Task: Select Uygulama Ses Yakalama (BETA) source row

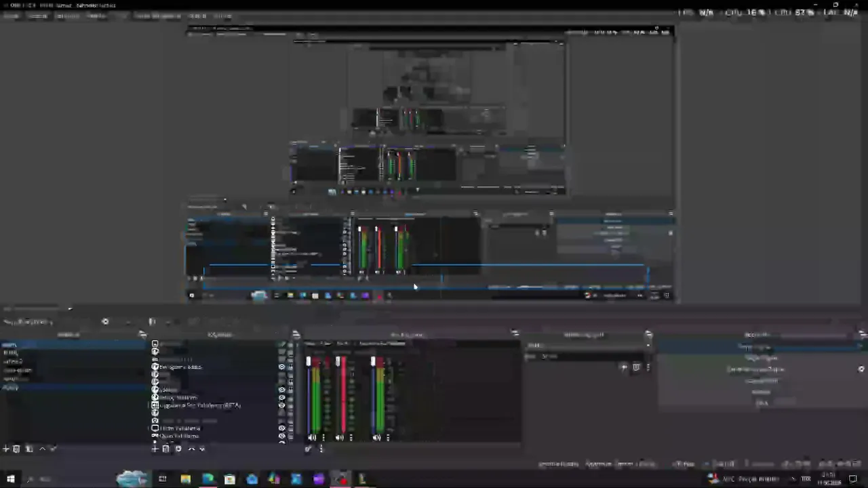Action: pyautogui.click(x=217, y=405)
